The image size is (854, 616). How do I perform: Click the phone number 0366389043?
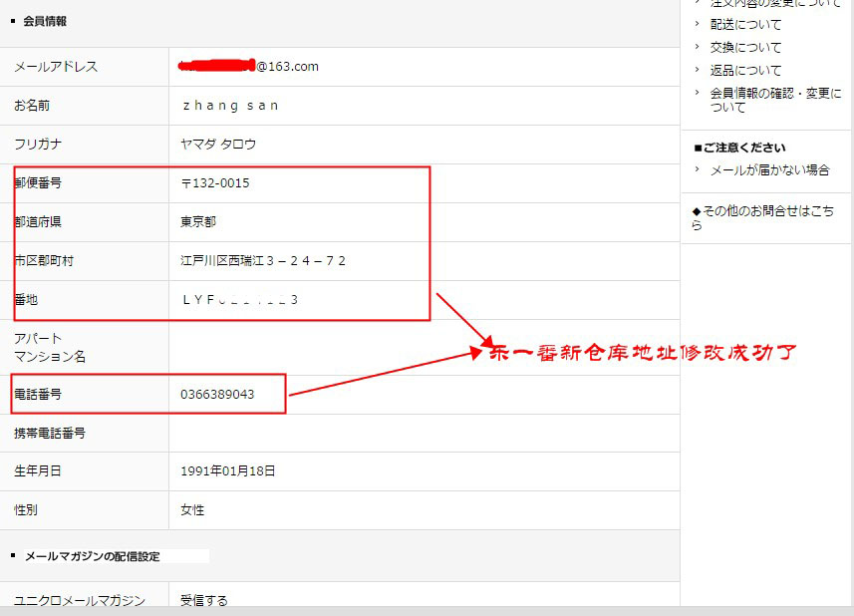coord(217,395)
